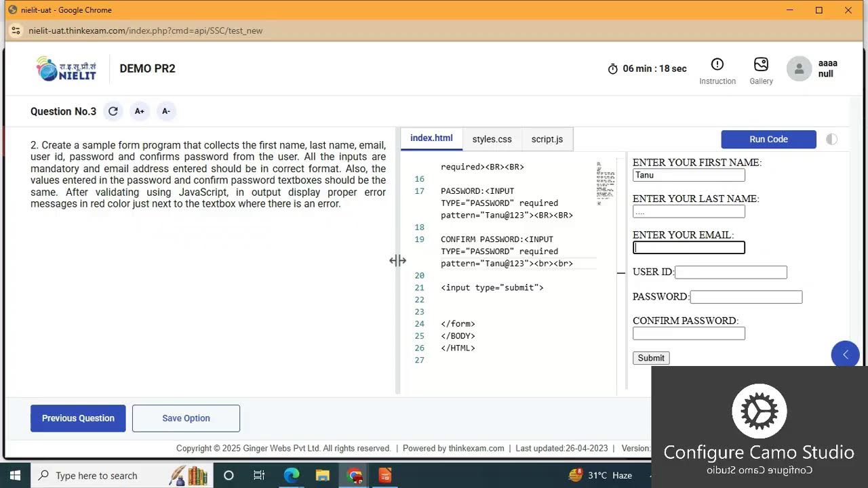This screenshot has width=868, height=488.
Task: Run the code with Run Code button
Action: click(768, 139)
